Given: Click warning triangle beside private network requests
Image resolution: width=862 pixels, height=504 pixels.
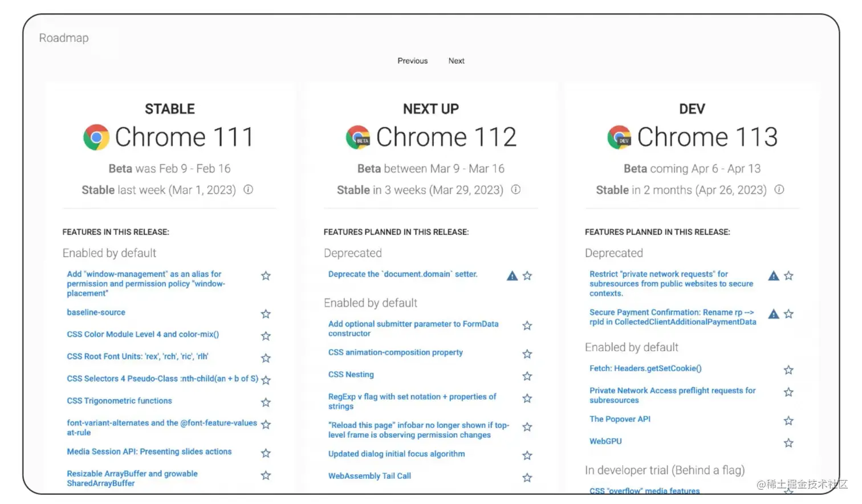Looking at the screenshot, I should 774,276.
